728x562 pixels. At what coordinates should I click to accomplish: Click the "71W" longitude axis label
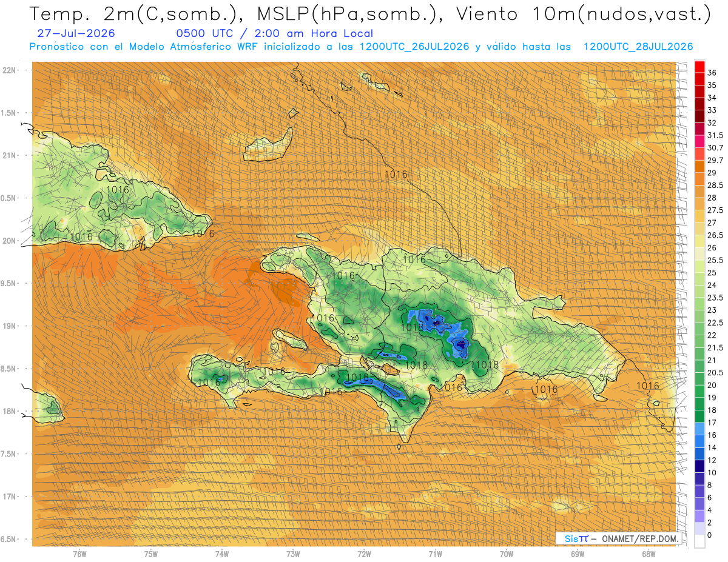point(435,554)
